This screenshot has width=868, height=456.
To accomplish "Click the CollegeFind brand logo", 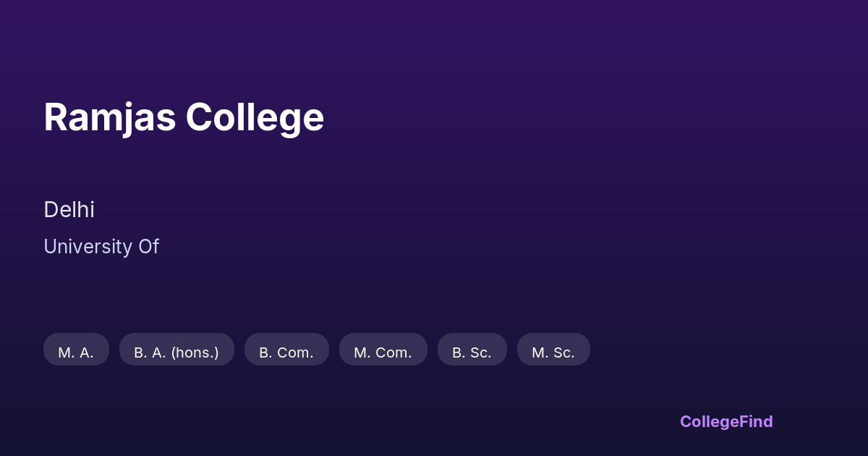I will [x=726, y=421].
